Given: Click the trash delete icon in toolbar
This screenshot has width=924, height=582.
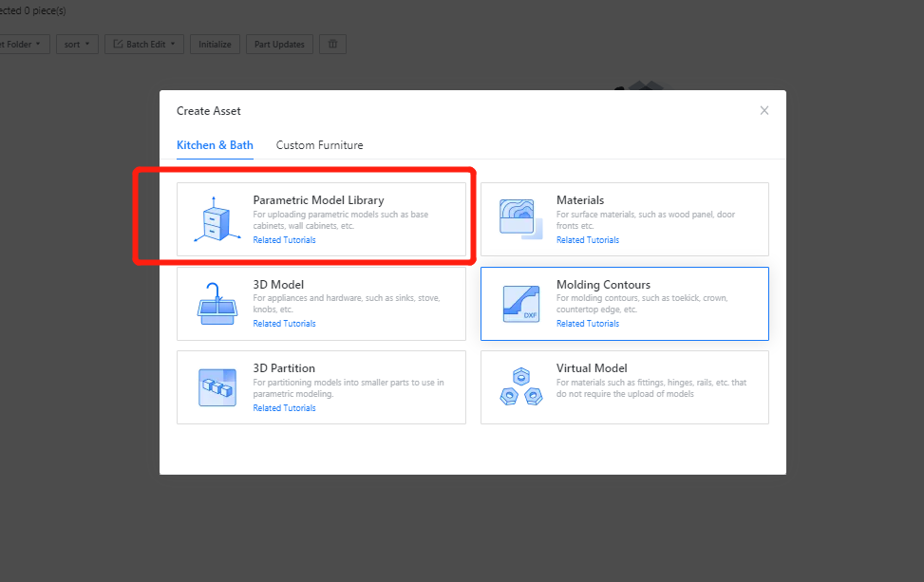Looking at the screenshot, I should [332, 45].
